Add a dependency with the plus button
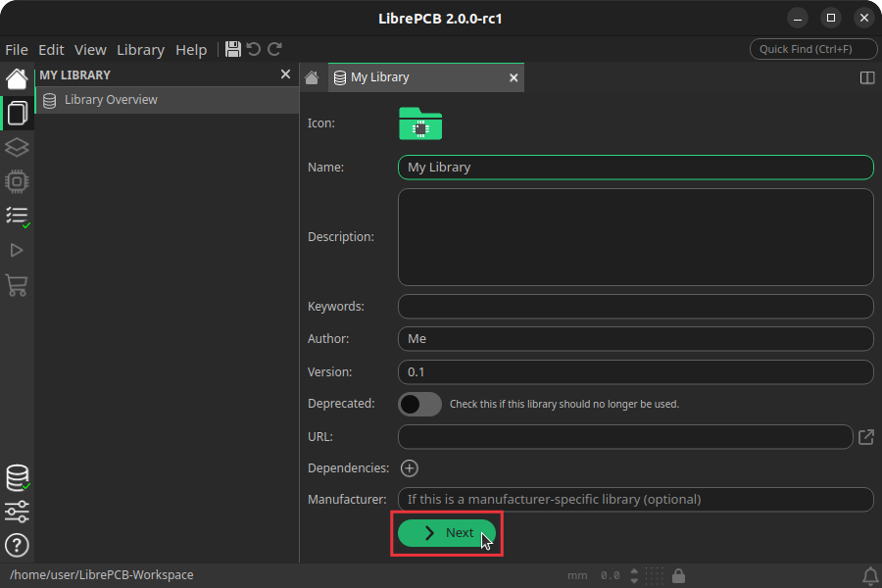This screenshot has width=882, height=588. coord(410,467)
